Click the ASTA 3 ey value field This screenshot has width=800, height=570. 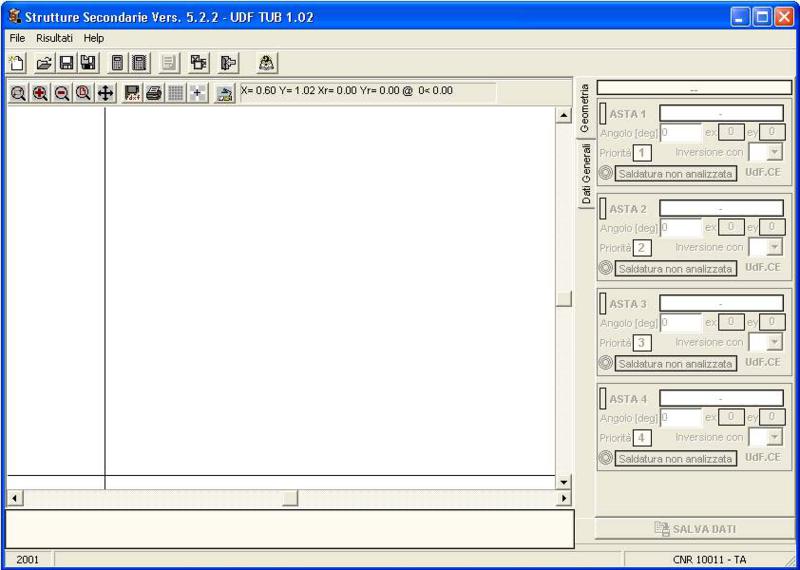click(772, 322)
